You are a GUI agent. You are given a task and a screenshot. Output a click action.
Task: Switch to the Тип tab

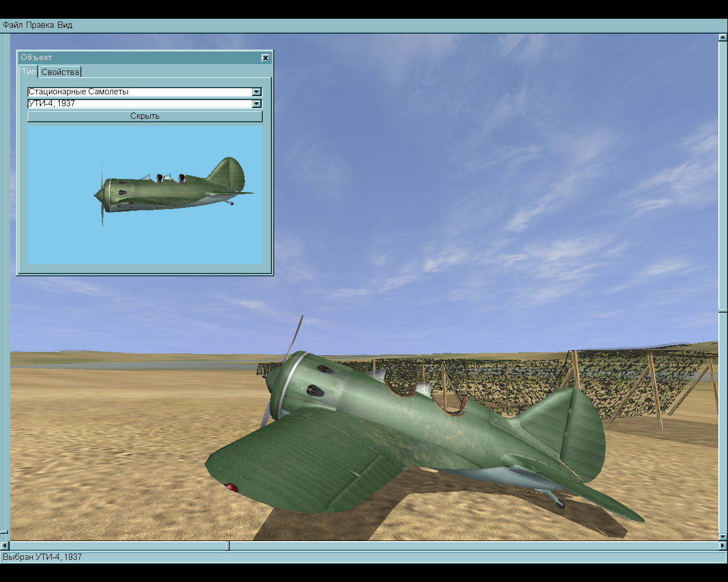[x=28, y=72]
